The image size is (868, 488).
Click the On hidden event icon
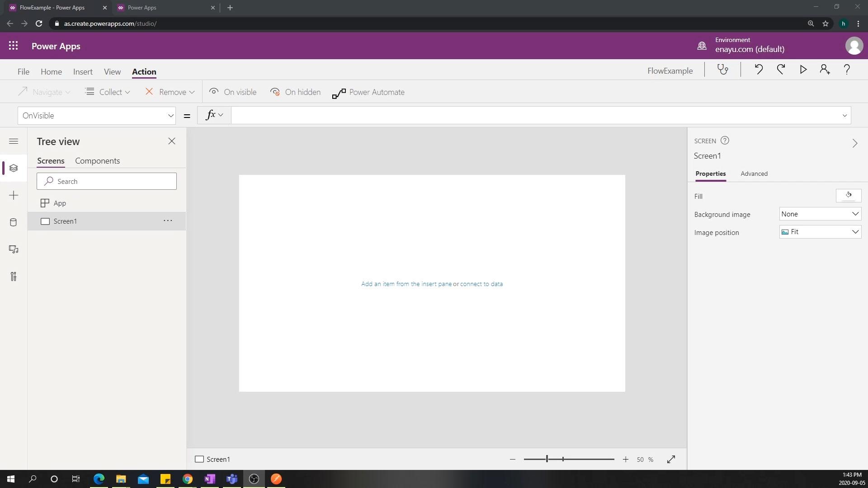[274, 91]
